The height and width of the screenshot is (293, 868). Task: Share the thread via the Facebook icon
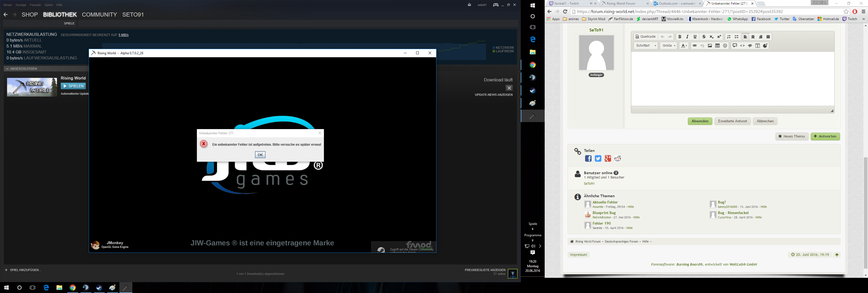point(588,158)
